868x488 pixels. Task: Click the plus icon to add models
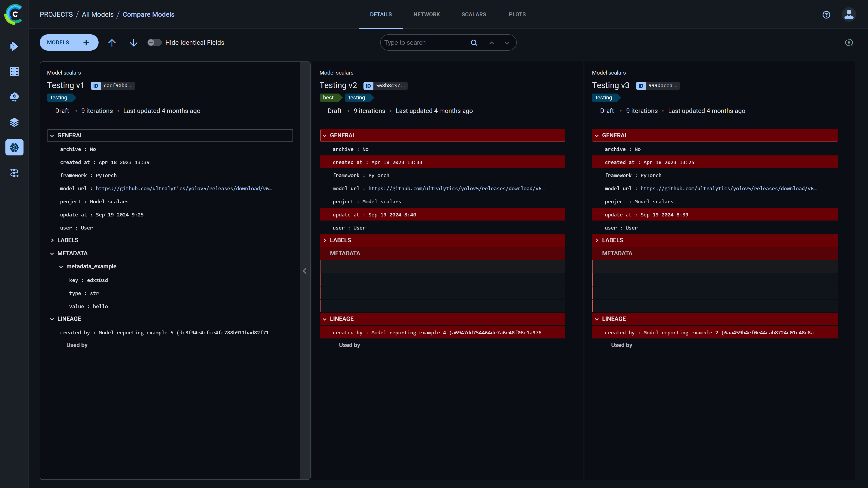[x=86, y=42]
